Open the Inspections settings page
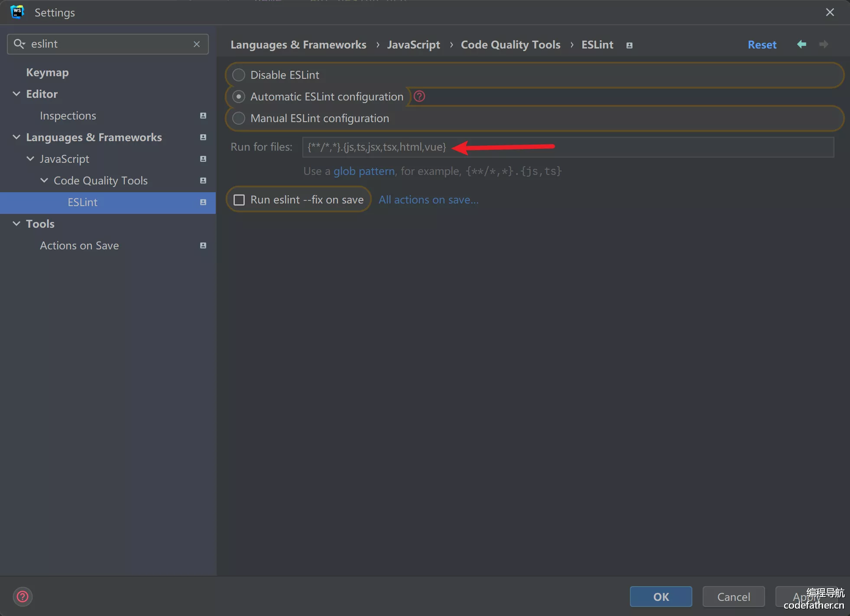850x616 pixels. pyautogui.click(x=68, y=116)
